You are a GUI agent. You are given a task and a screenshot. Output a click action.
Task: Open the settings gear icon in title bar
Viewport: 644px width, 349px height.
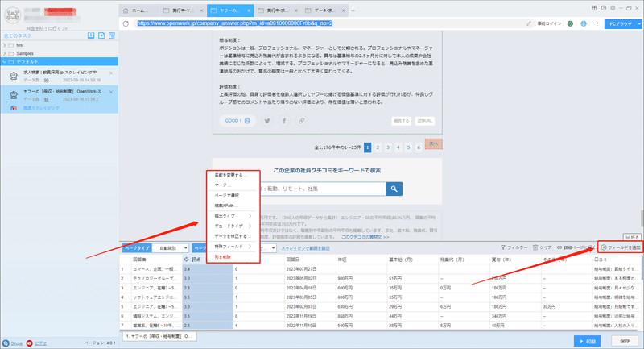point(613,8)
